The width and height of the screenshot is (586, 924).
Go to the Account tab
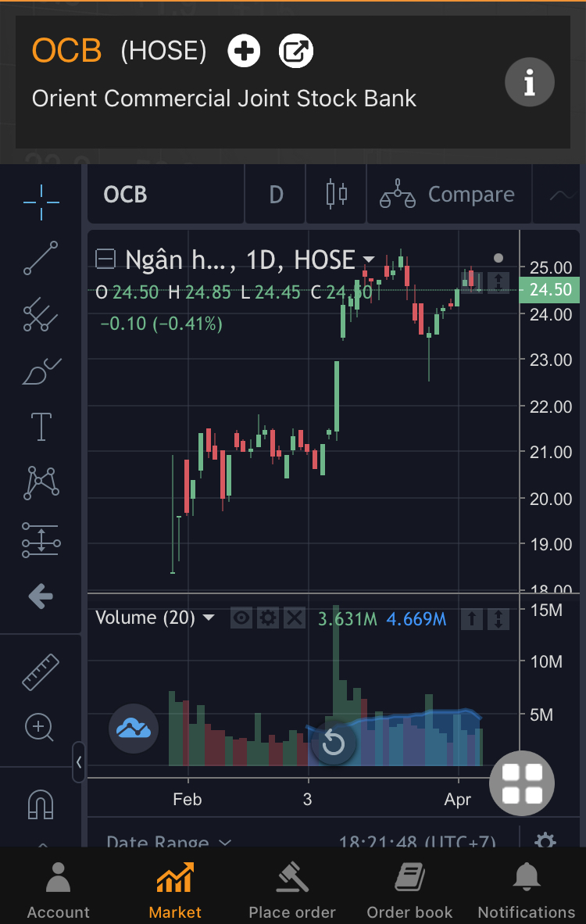click(x=59, y=889)
